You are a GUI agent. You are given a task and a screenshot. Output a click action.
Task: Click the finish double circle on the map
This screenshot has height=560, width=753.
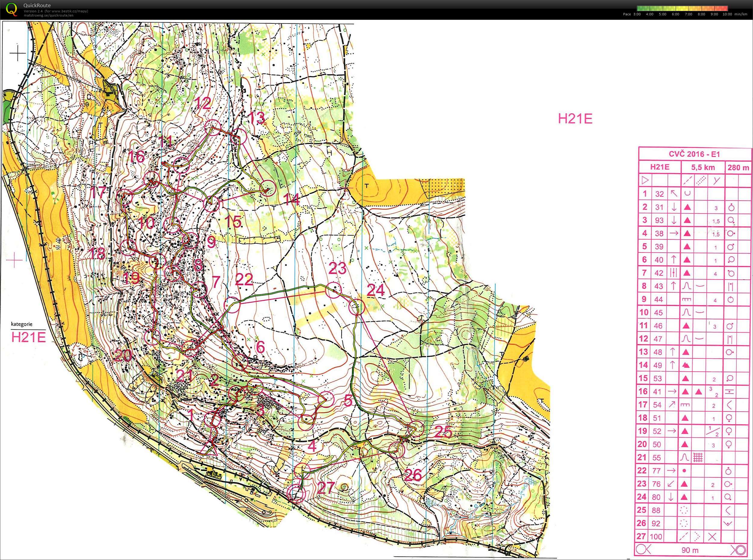(x=296, y=493)
